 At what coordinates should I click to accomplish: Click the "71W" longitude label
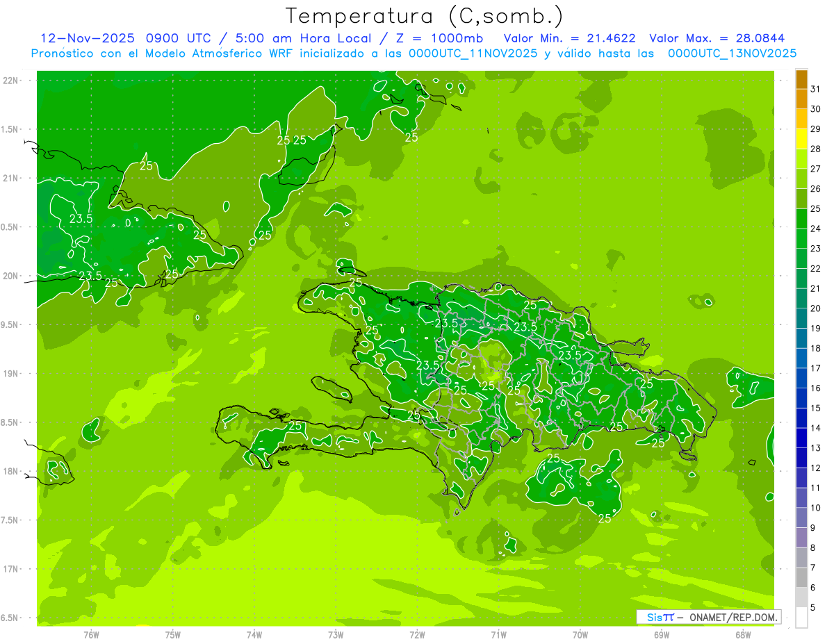pyautogui.click(x=498, y=634)
